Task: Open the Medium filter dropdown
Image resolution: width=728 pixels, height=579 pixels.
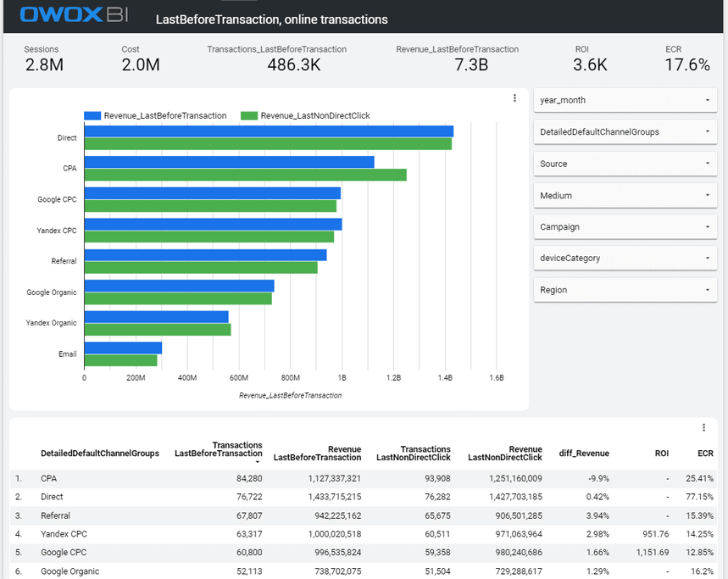Action: point(625,195)
